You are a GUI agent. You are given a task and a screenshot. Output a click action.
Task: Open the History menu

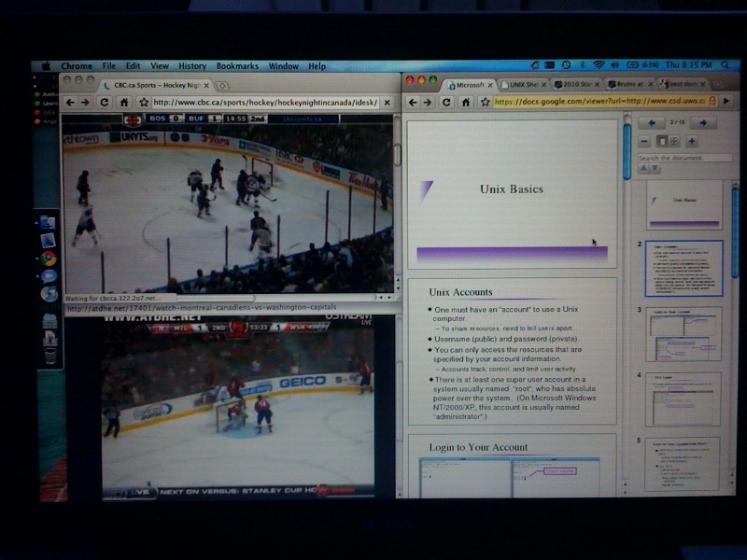tap(192, 66)
